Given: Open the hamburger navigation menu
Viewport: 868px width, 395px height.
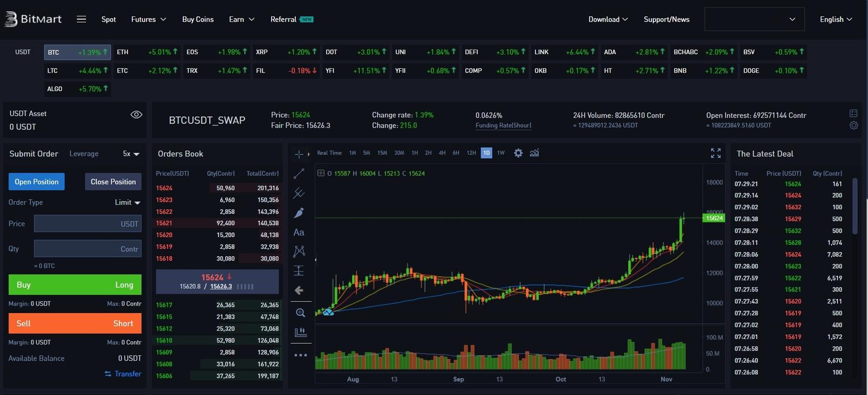Looking at the screenshot, I should [x=81, y=19].
